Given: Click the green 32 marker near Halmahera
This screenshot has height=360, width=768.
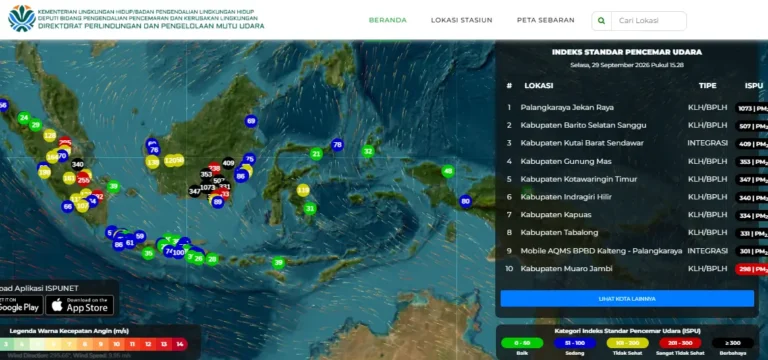Looking at the screenshot, I should point(368,151).
